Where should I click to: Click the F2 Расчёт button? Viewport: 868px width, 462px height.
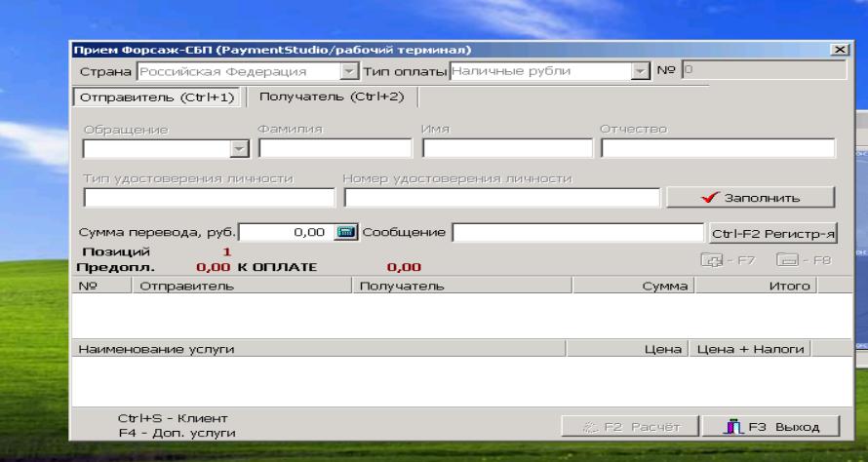630,427
